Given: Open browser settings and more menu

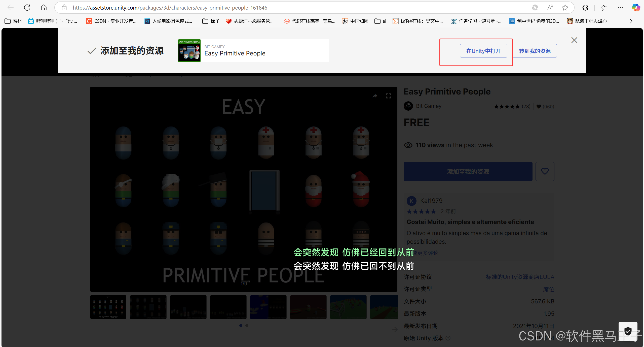Looking at the screenshot, I should click(x=620, y=8).
